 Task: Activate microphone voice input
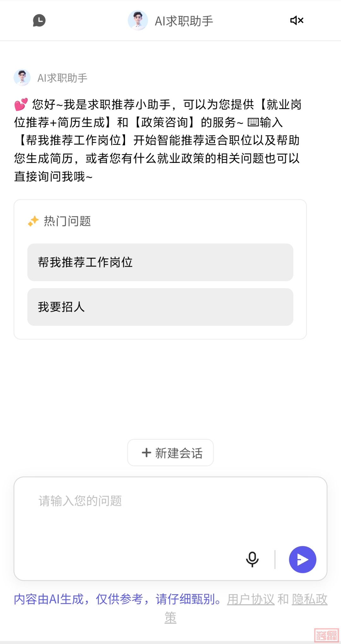[x=252, y=559]
